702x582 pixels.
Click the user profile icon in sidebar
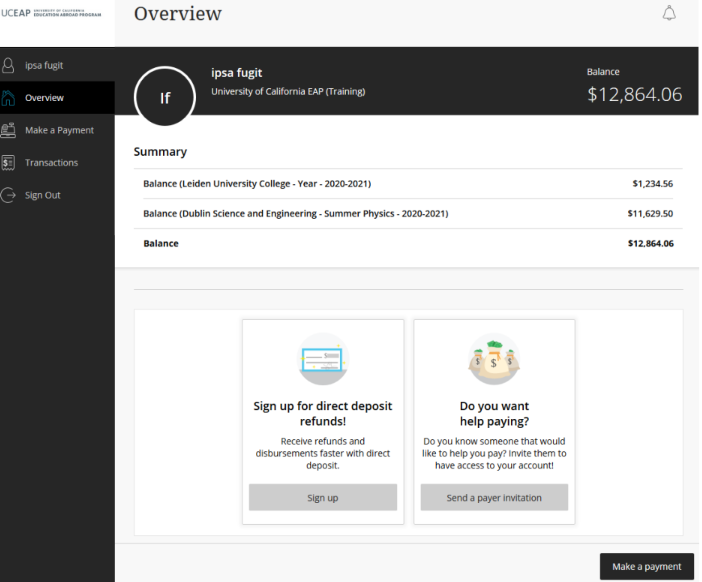coord(9,65)
